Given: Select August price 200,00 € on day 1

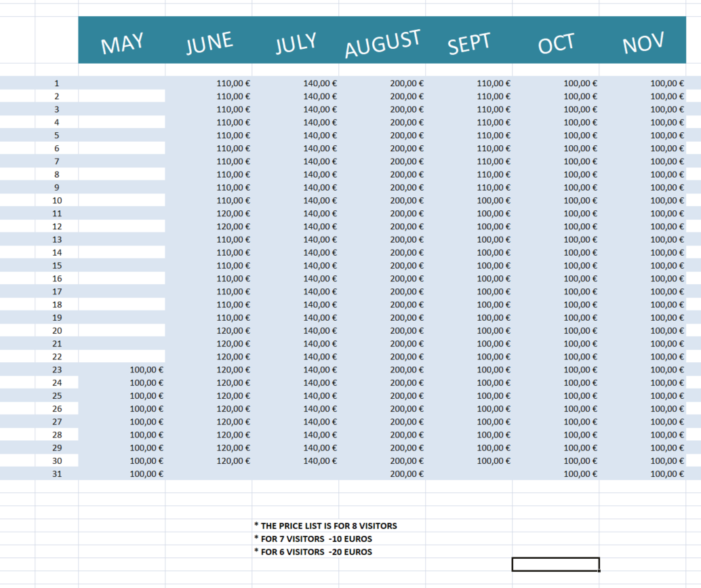Looking at the screenshot, I should tap(407, 83).
